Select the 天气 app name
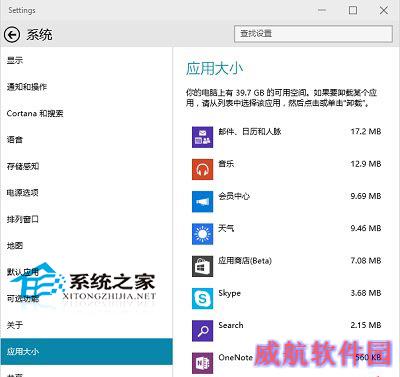The width and height of the screenshot is (400, 377). point(226,228)
